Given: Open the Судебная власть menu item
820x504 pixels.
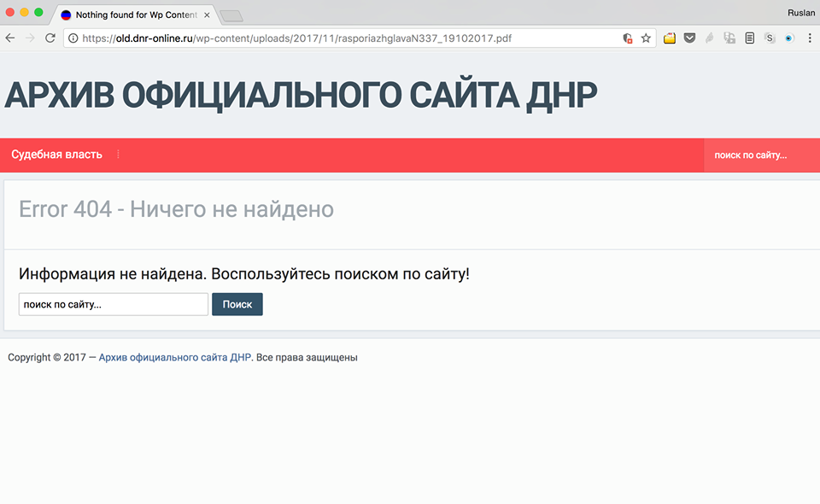Looking at the screenshot, I should [56, 155].
